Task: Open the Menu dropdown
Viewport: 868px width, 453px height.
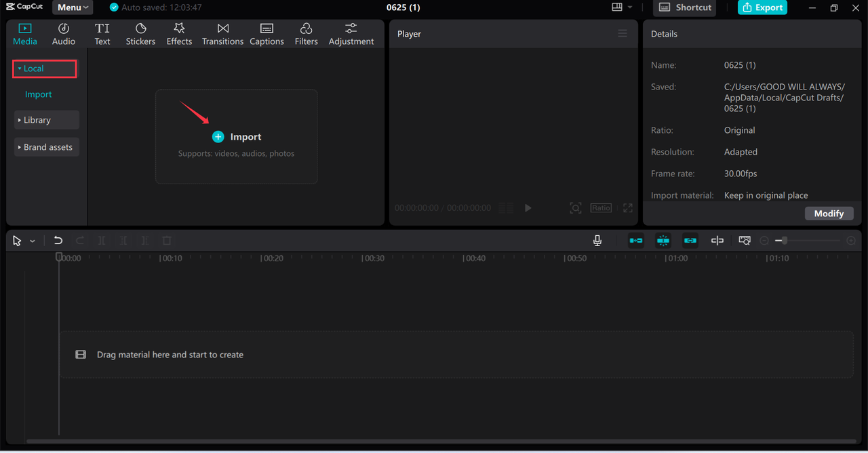Action: point(72,7)
